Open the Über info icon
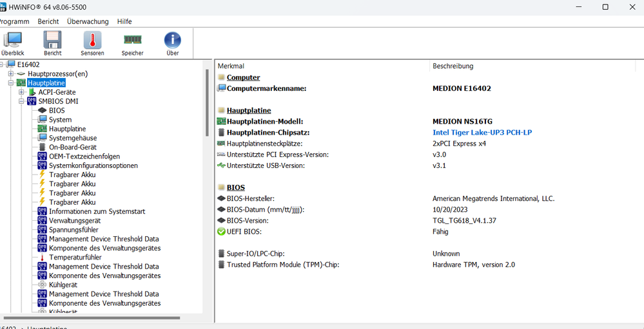 [x=172, y=44]
